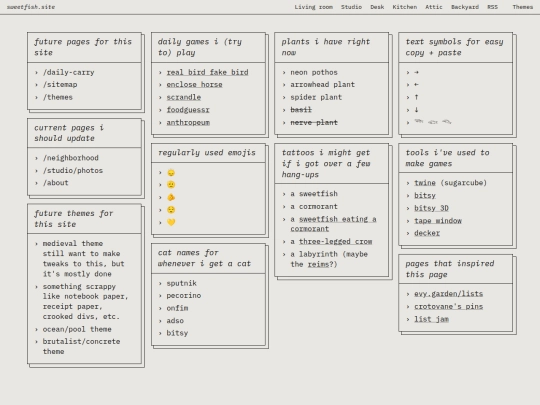Click the cat name onfim
540x405 pixels.
pyautogui.click(x=177, y=308)
